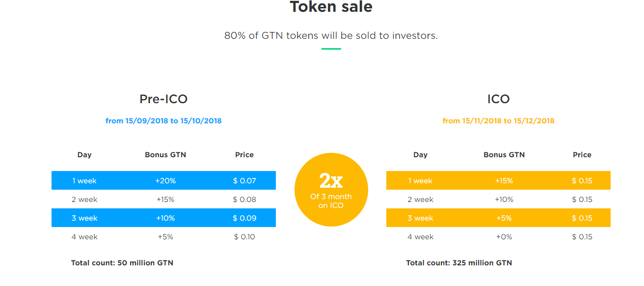644x286 pixels.
Task: Click the green underline divider below subtitle
Action: coord(331,49)
